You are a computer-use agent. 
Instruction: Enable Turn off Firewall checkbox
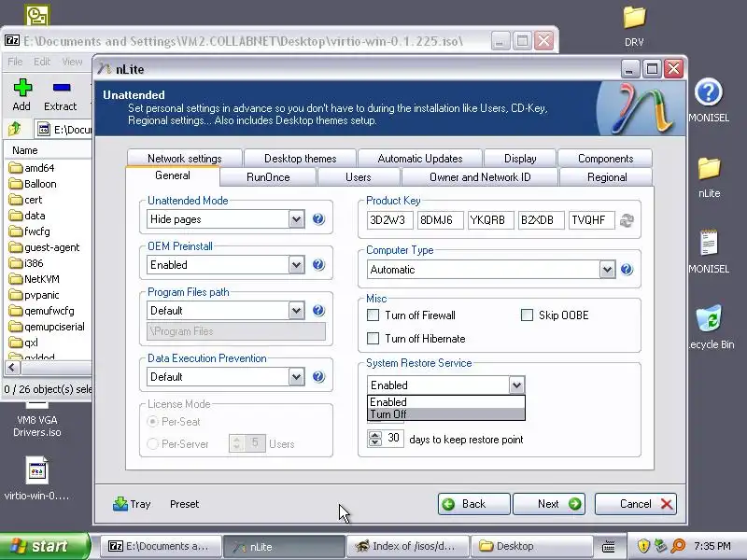[x=373, y=315]
